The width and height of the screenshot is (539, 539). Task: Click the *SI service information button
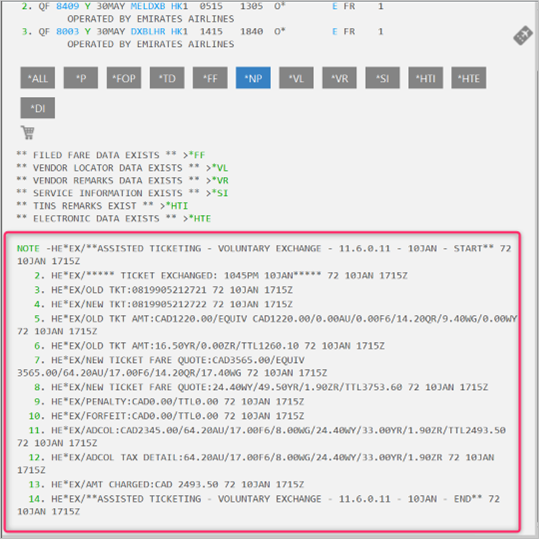[383, 78]
